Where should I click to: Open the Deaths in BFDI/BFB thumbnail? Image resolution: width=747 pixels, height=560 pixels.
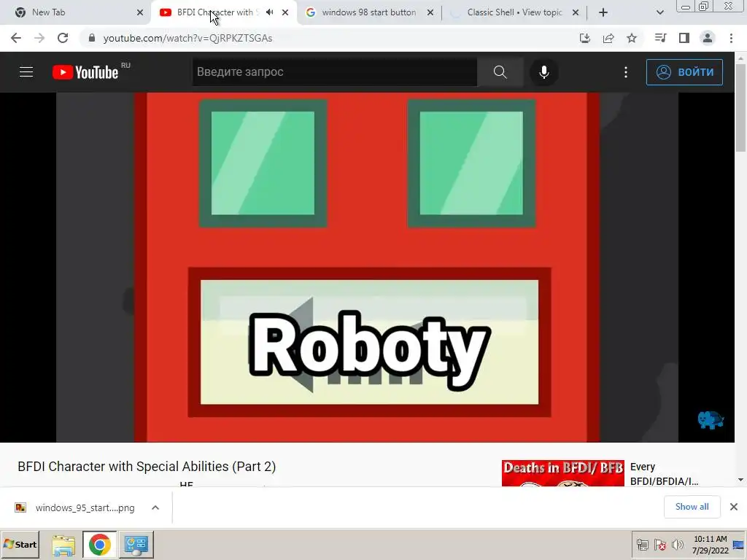coord(562,472)
